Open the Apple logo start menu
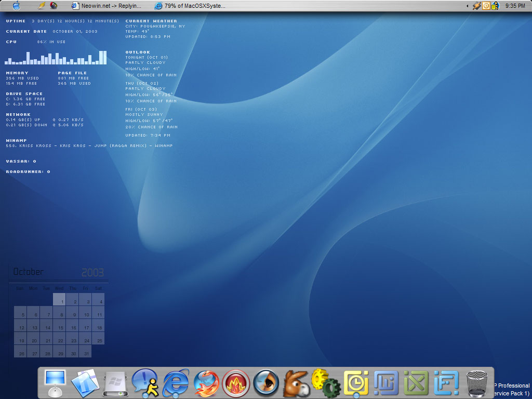Viewport: 532px width, 399px height. click(16, 6)
